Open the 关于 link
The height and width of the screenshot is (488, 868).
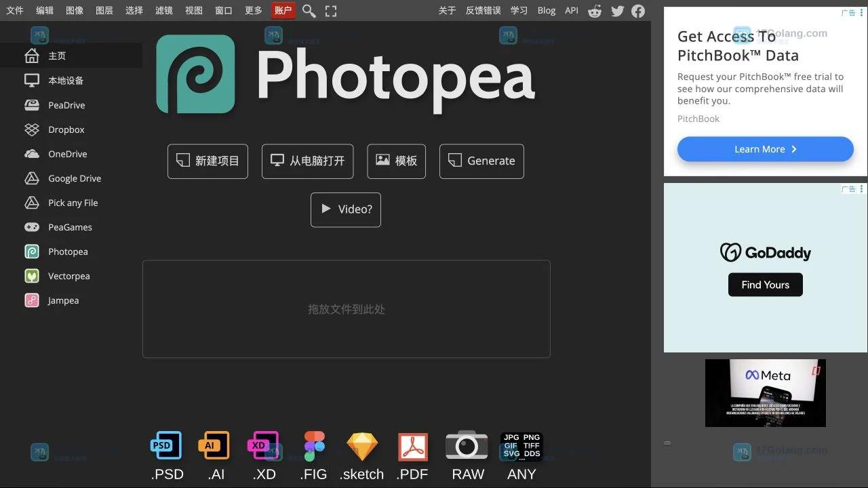[x=448, y=10]
